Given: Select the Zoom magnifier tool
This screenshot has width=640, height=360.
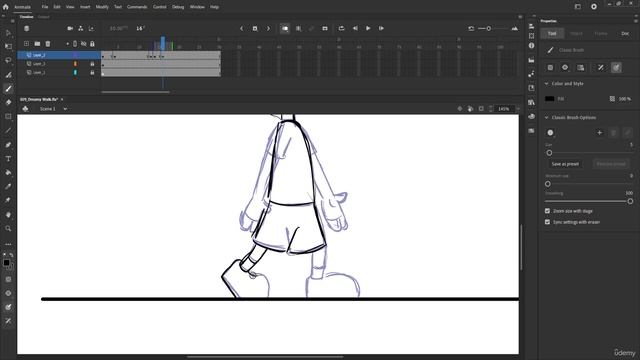Looking at the screenshot, I should (x=8, y=228).
